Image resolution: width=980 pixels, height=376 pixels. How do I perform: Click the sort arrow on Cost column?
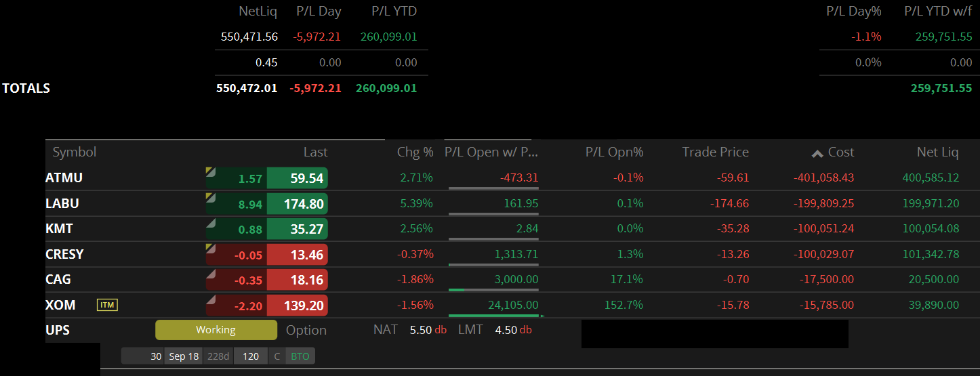[x=817, y=153]
